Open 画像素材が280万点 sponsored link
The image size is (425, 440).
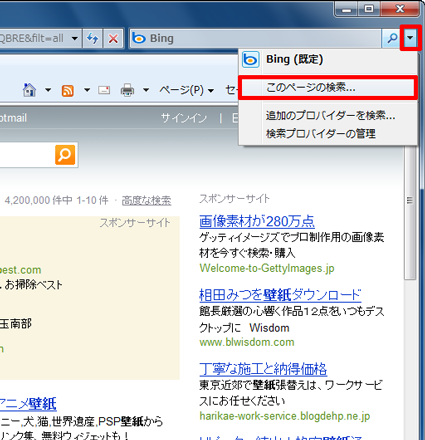(x=257, y=221)
